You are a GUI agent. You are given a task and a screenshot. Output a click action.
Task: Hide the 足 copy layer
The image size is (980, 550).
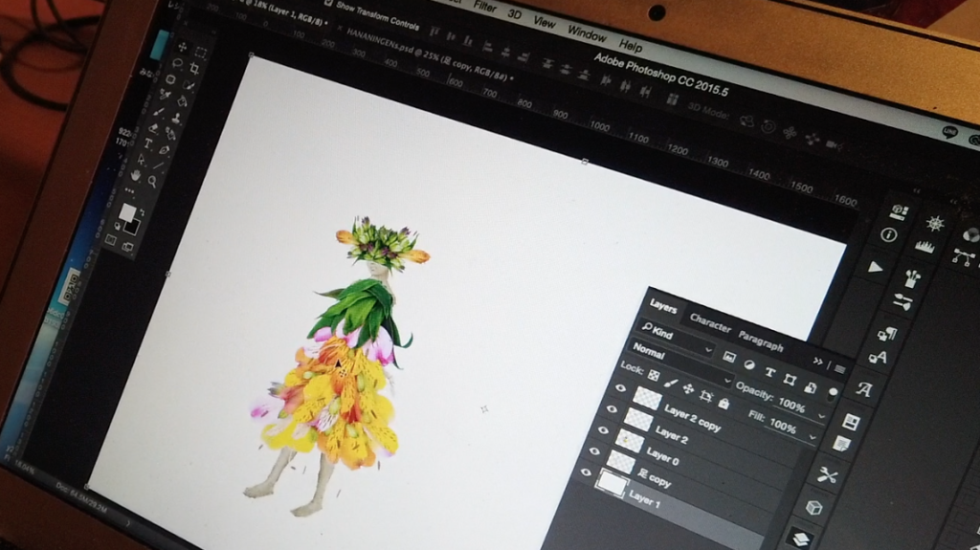click(594, 451)
